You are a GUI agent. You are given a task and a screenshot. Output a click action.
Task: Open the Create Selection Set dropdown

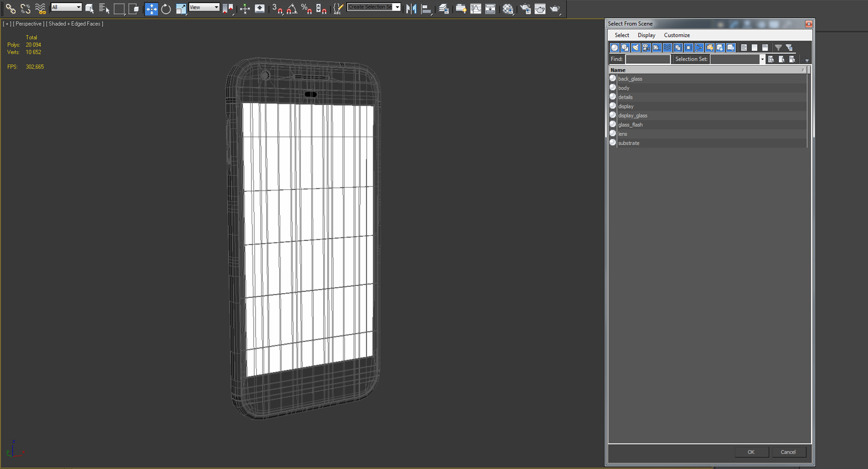[374, 7]
